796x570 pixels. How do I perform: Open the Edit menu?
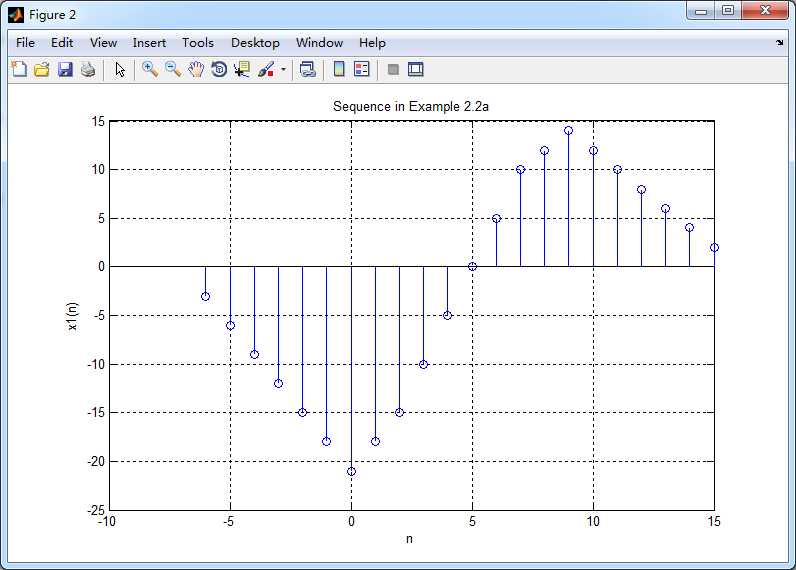pyautogui.click(x=62, y=43)
